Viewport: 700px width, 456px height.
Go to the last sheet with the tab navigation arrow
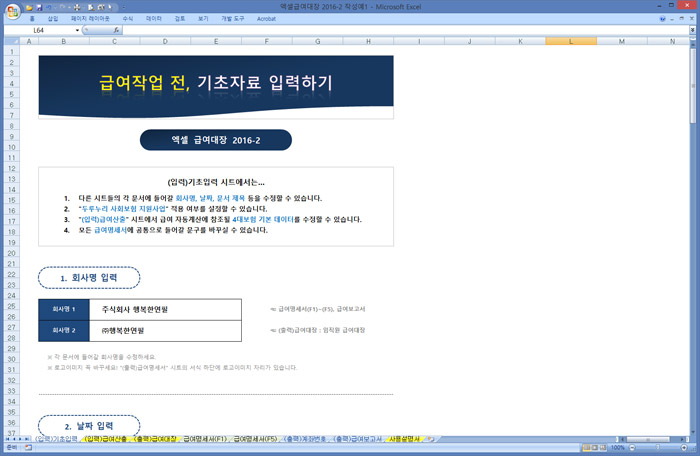click(27, 439)
